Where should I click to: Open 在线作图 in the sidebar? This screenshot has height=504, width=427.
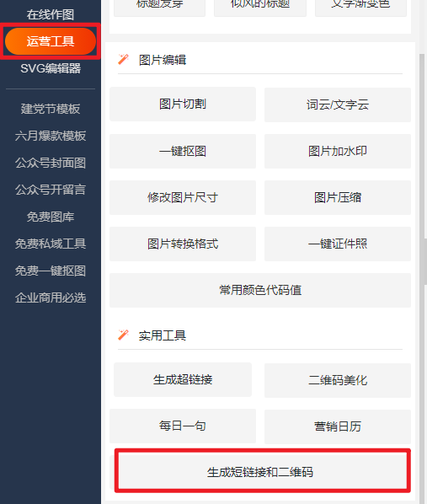[51, 15]
